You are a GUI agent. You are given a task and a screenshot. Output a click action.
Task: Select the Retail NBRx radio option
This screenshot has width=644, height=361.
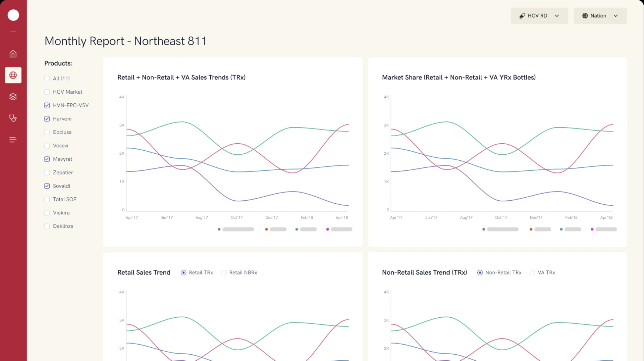pos(224,273)
